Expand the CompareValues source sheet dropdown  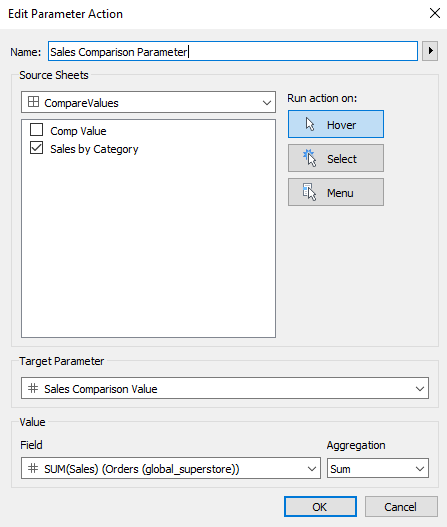(148, 102)
